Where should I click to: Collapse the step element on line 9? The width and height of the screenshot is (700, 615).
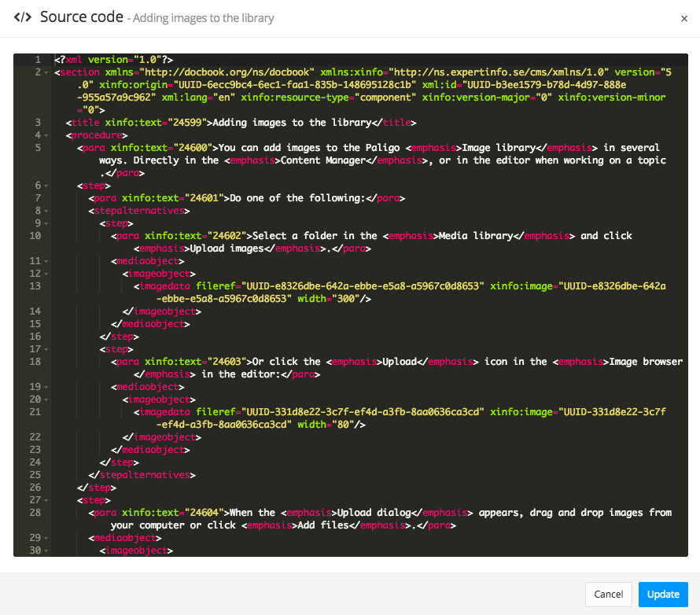[46, 223]
